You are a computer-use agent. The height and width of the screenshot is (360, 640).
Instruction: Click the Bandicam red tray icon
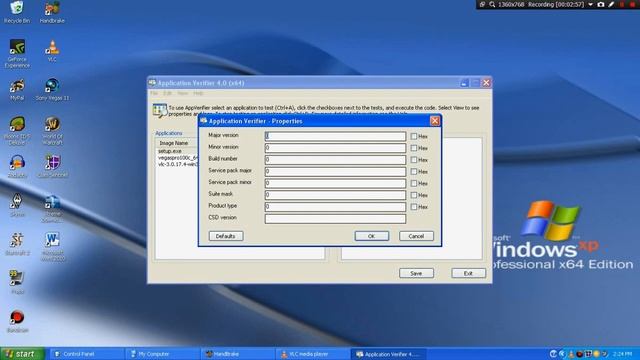coord(580,354)
